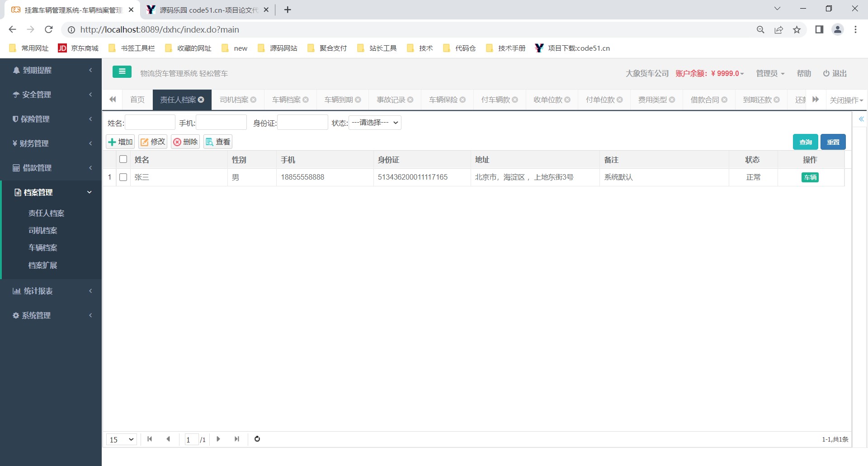This screenshot has width=868, height=466.
Task: Collapse the 档案管理 sidebar menu
Action: [51, 192]
